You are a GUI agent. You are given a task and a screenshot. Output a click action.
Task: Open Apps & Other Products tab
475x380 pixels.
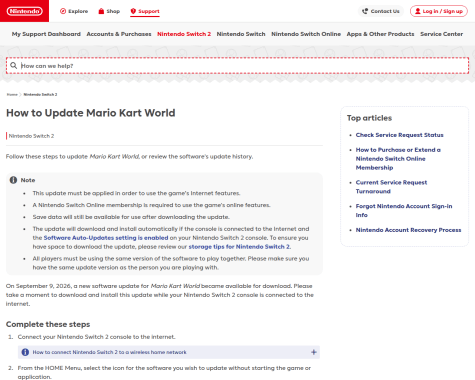(x=380, y=34)
